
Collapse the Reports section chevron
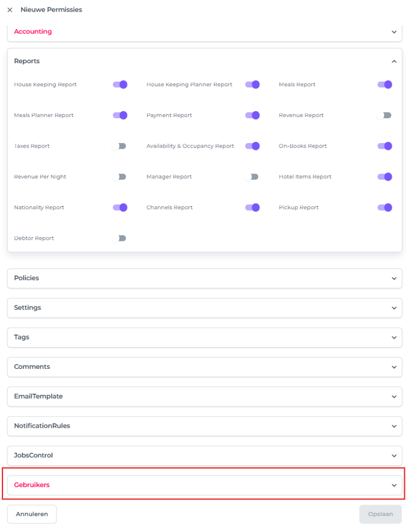(x=394, y=61)
